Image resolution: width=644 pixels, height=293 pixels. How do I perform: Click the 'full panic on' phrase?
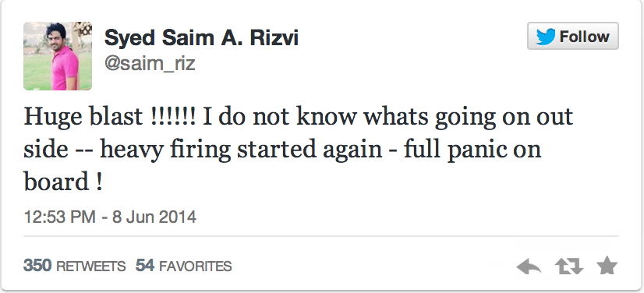click(x=472, y=150)
